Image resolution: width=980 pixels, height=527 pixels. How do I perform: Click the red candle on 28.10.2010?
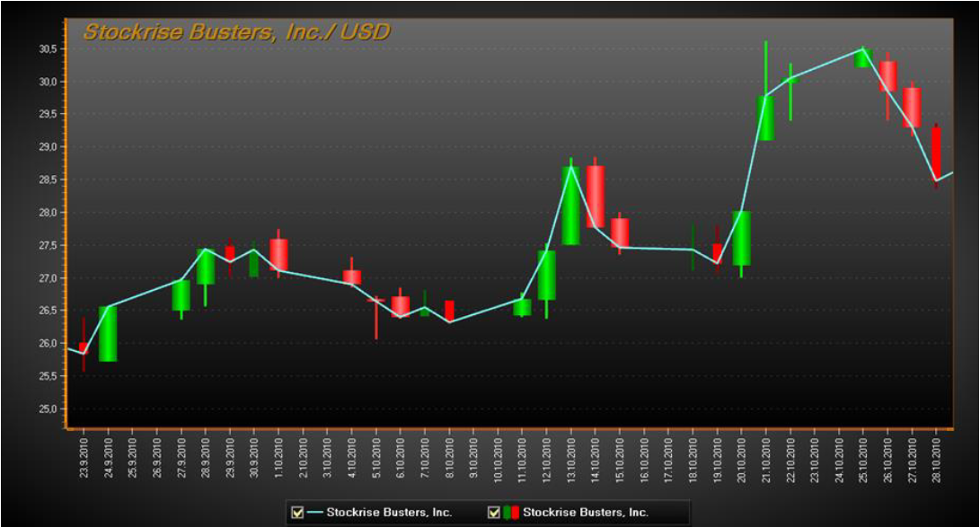pyautogui.click(x=936, y=153)
